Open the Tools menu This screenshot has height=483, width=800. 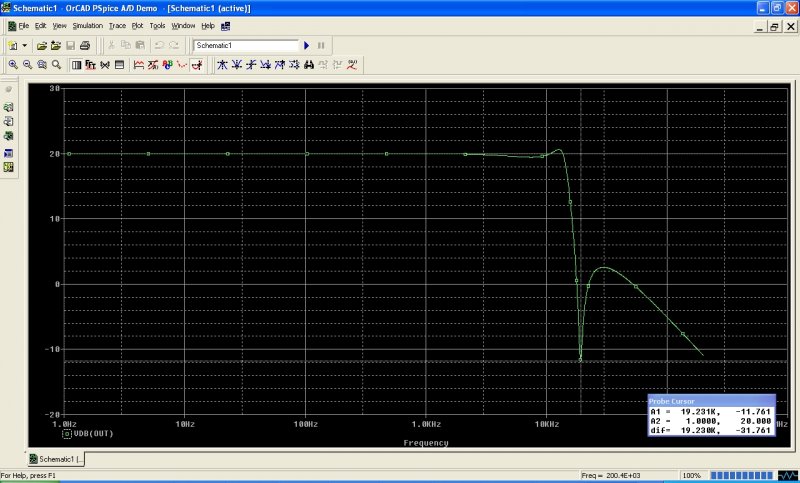click(x=157, y=26)
